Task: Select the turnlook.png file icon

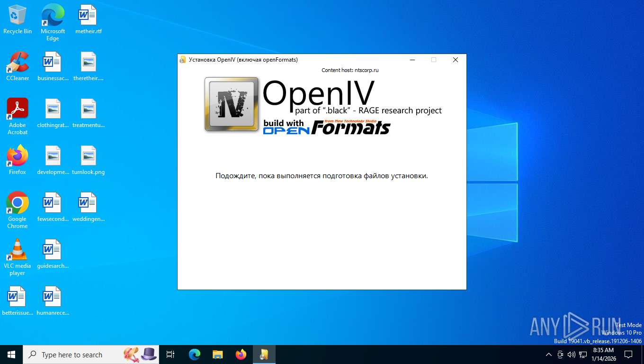Action: pyautogui.click(x=89, y=161)
